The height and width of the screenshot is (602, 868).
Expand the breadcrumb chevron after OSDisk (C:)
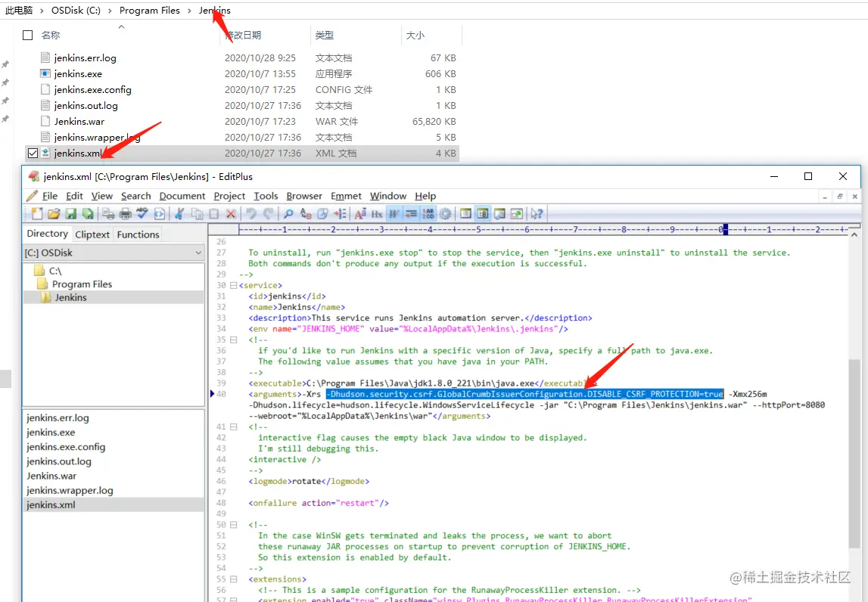click(x=110, y=11)
